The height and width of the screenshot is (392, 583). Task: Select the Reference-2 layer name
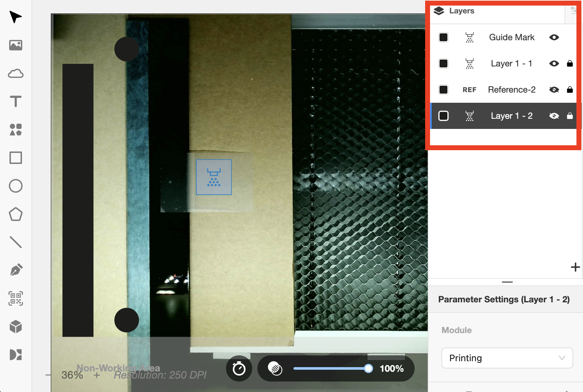pos(512,90)
